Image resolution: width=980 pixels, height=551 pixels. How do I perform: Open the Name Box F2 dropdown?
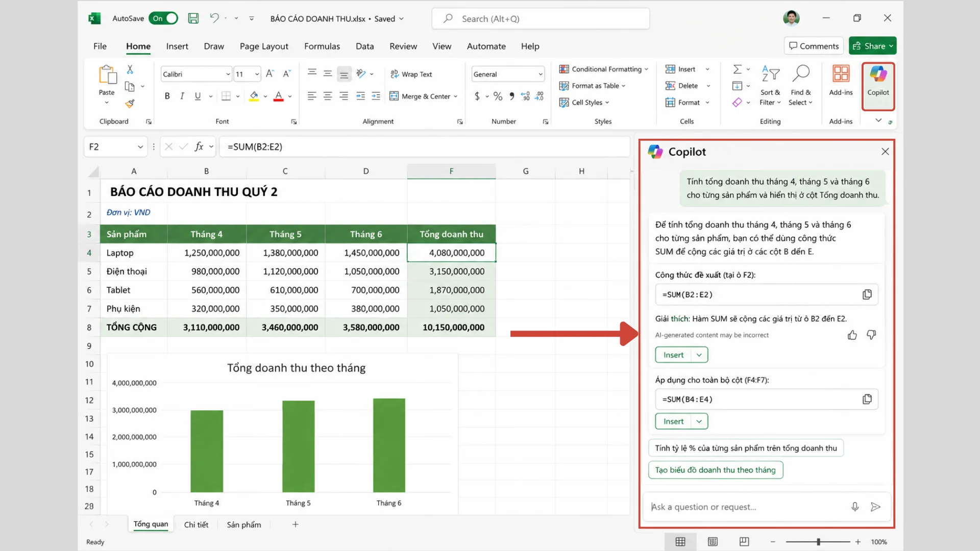click(140, 147)
